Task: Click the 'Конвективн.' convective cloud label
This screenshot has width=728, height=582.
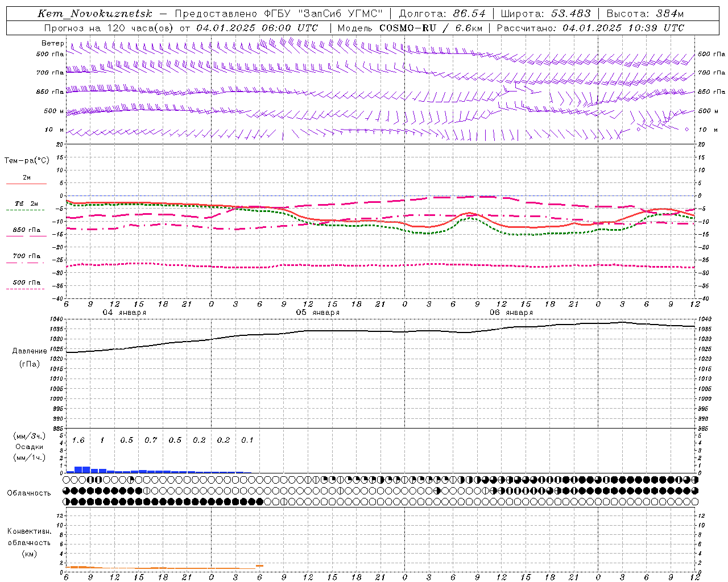Action: [x=30, y=531]
